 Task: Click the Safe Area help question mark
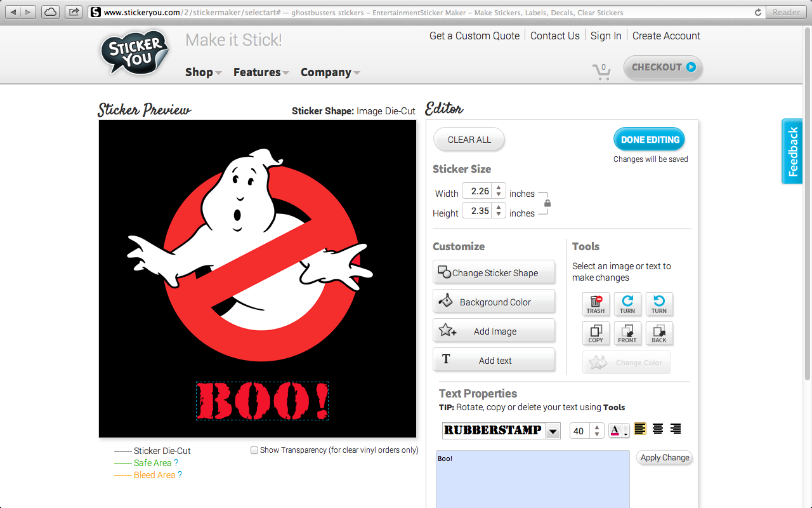coord(176,463)
